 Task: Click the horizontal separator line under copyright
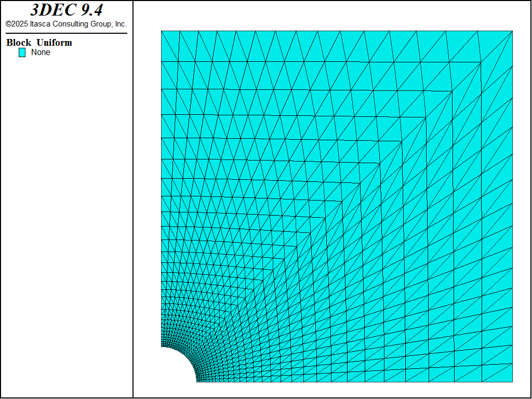point(66,33)
